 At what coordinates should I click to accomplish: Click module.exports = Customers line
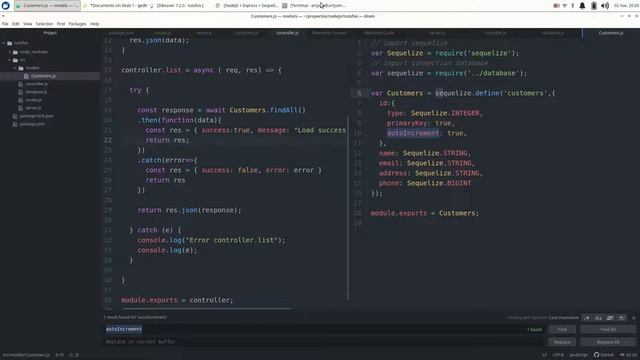424,213
